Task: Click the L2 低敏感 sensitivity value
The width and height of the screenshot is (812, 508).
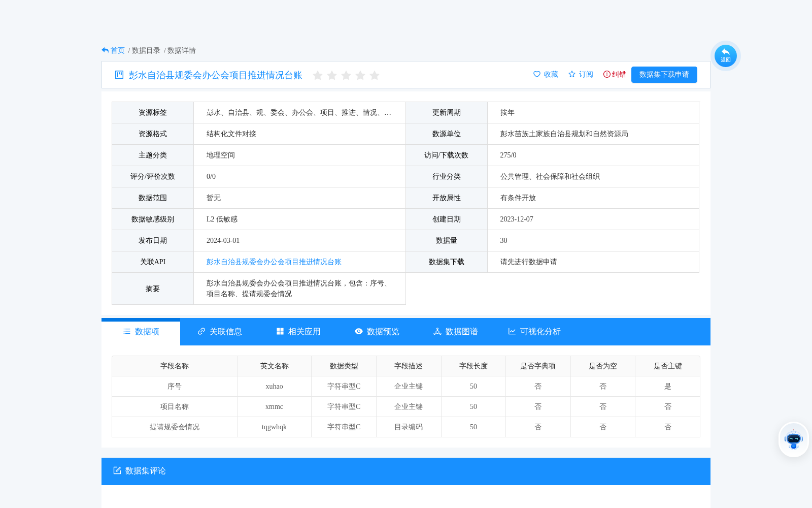Action: click(222, 219)
